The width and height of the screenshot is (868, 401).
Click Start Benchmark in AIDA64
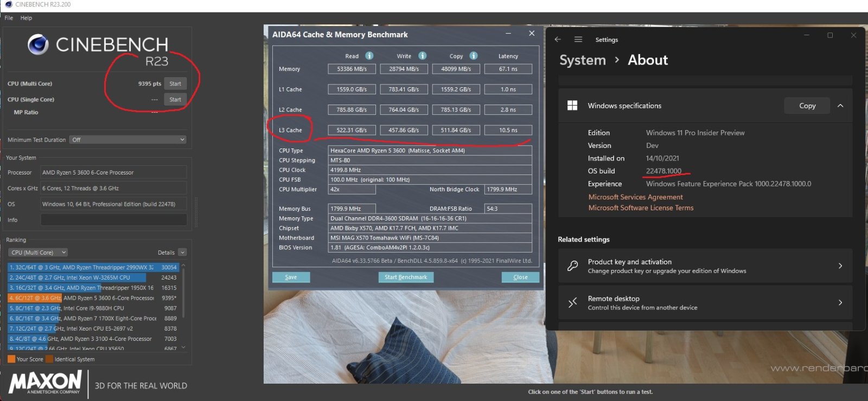(406, 277)
